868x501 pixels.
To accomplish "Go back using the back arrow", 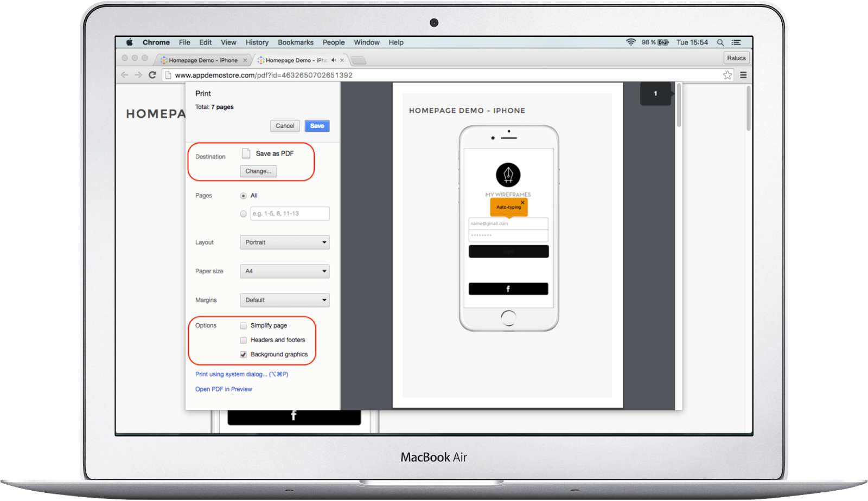I will [124, 75].
